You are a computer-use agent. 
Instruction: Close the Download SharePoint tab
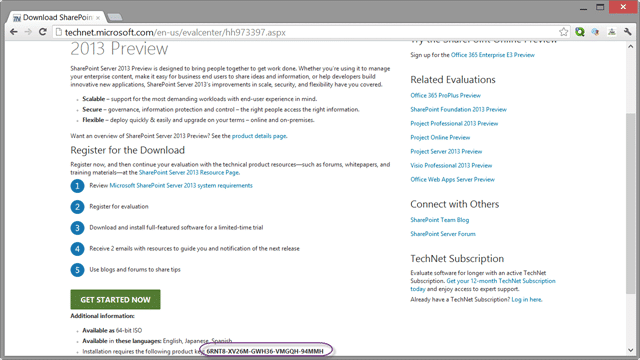[x=98, y=18]
